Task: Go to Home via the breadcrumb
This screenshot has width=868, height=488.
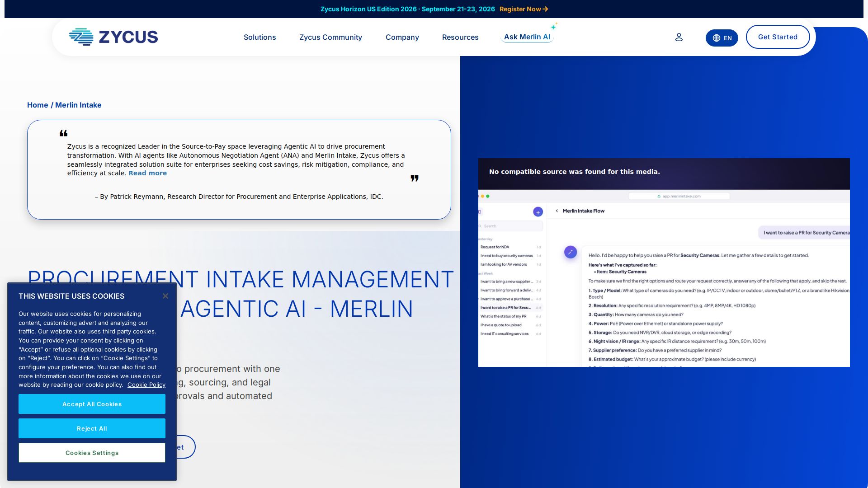Action: [x=38, y=105]
